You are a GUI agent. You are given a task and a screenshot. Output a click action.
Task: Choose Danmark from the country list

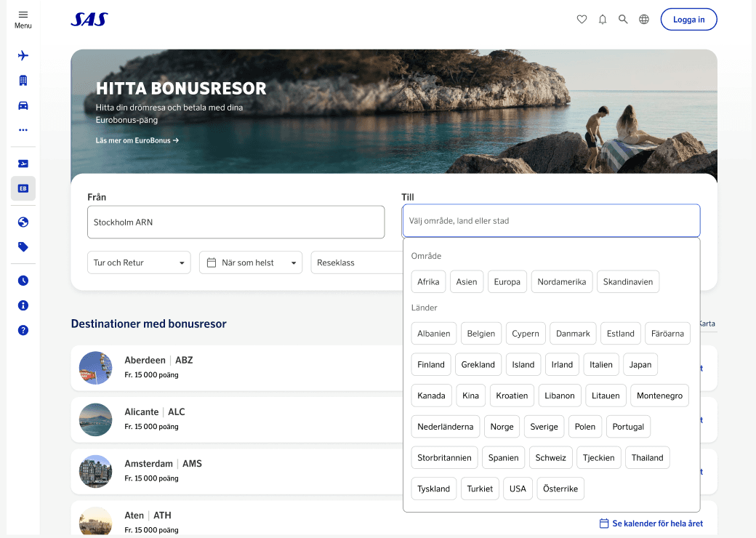(x=573, y=334)
